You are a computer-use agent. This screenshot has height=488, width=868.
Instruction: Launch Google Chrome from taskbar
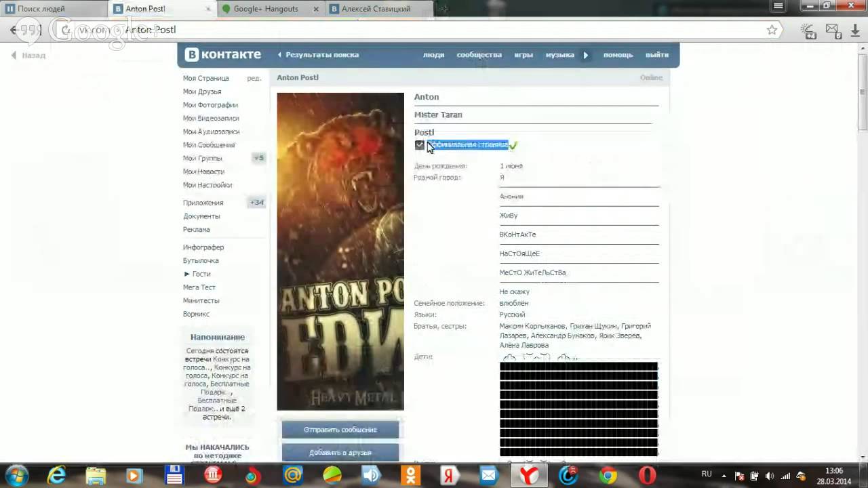(x=608, y=475)
